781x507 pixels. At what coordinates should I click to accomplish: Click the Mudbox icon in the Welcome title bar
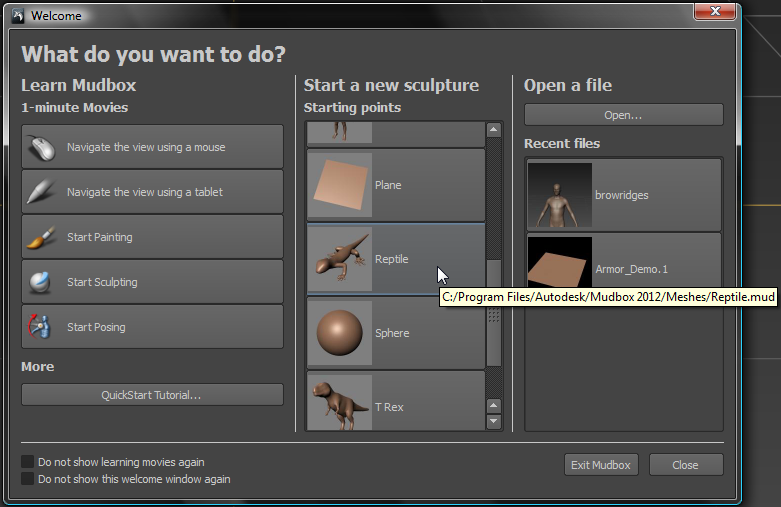tap(18, 16)
